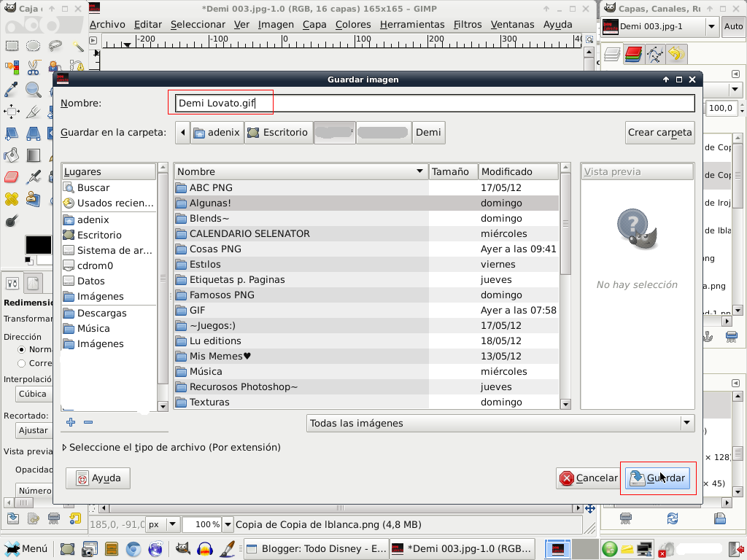Click the black foreground color swatch
Screen dimensions: 747x560
coord(38,245)
